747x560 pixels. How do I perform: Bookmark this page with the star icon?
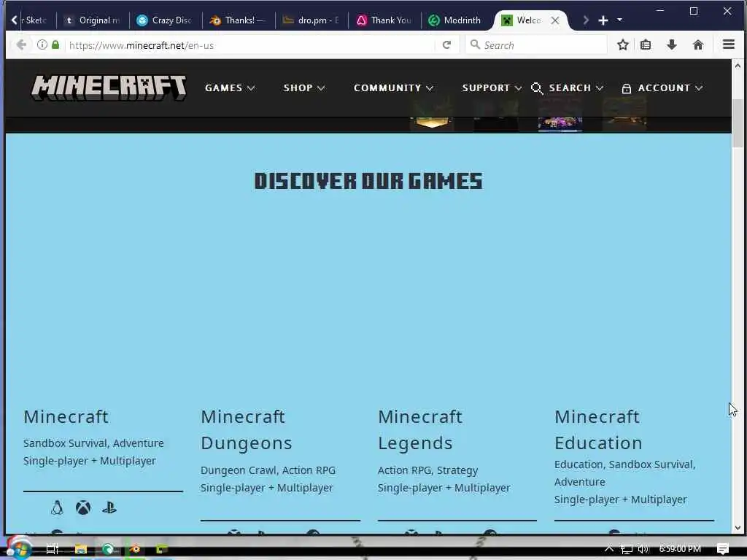click(623, 44)
